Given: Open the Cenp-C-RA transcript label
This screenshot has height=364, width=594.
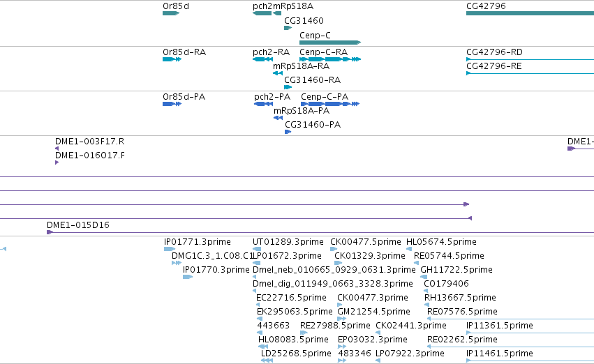Looking at the screenshot, I should point(323,52).
